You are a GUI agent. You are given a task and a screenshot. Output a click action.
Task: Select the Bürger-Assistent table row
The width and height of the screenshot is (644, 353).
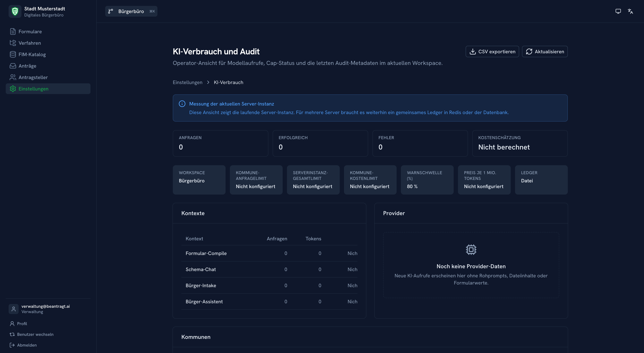point(269,301)
